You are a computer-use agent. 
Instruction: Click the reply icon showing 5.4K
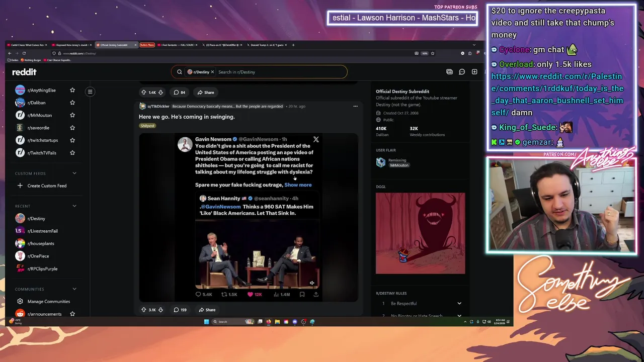pyautogui.click(x=198, y=294)
